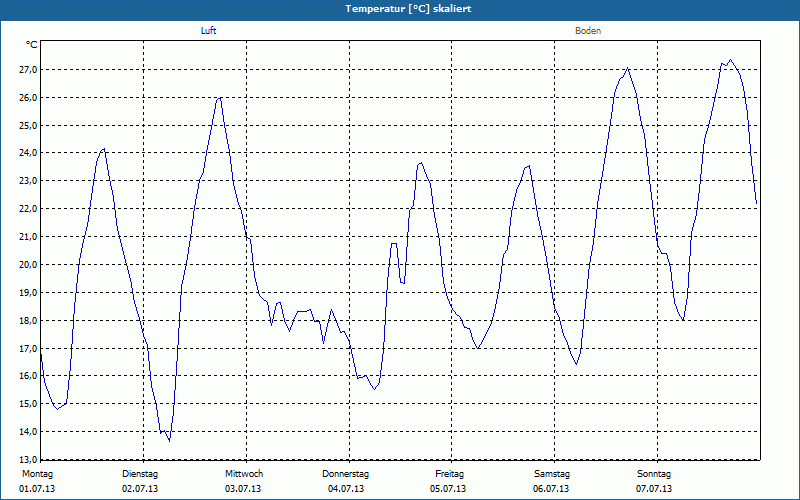Click the date 02.07.13

pos(140,489)
